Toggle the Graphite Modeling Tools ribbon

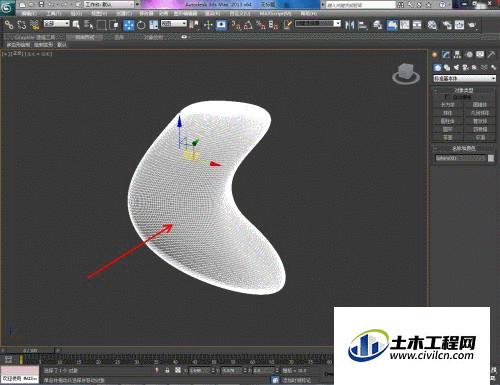coord(392,25)
